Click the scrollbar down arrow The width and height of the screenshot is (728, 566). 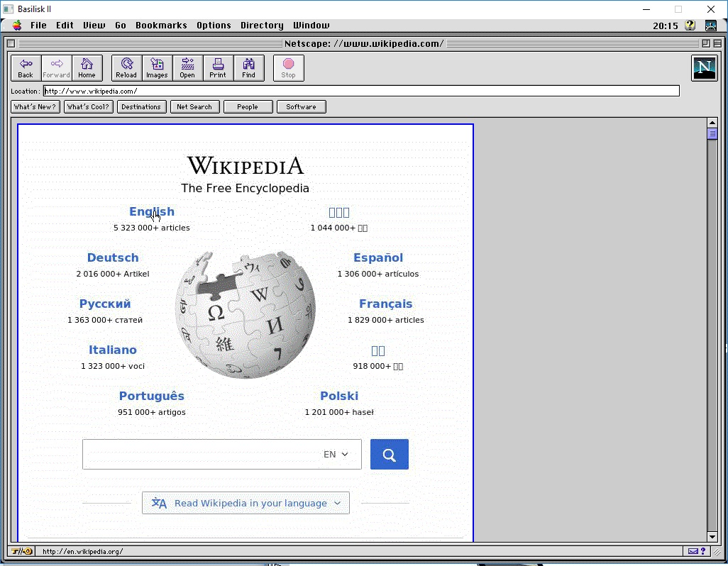click(x=712, y=537)
